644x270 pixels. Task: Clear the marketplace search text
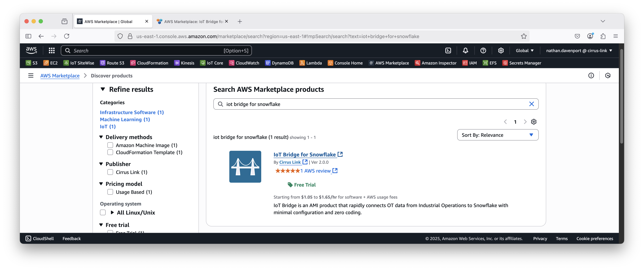[531, 104]
